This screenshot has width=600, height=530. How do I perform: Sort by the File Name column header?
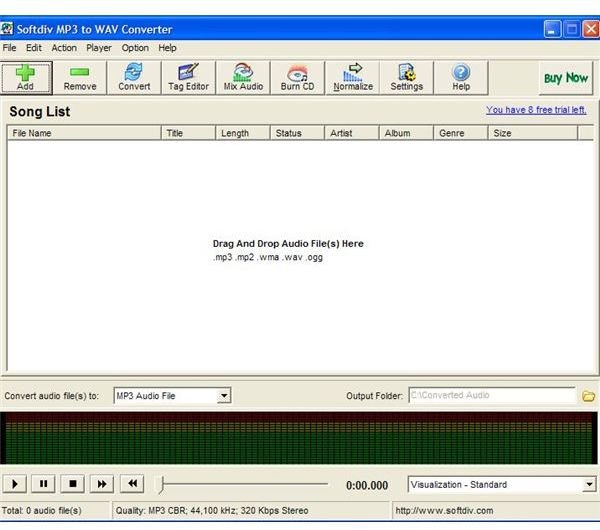coord(84,133)
